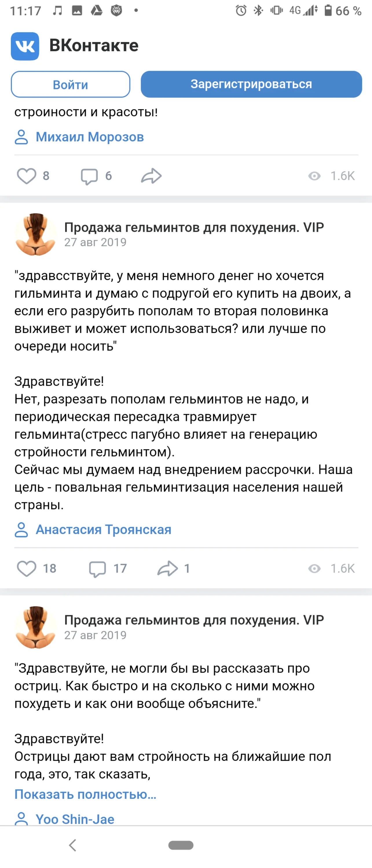
Task: Open comments on the first post
Action: [90, 175]
